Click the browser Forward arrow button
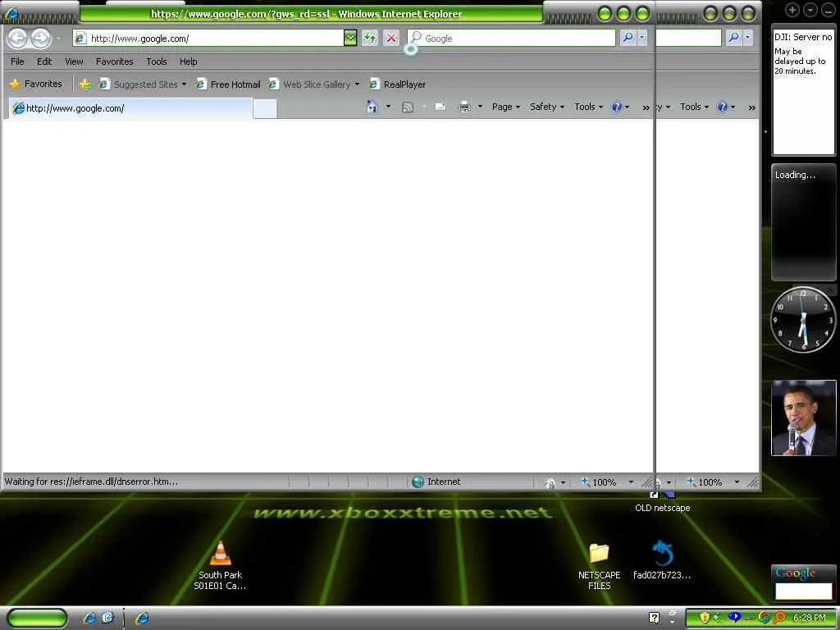Screen dimensions: 840x630 [41, 38]
